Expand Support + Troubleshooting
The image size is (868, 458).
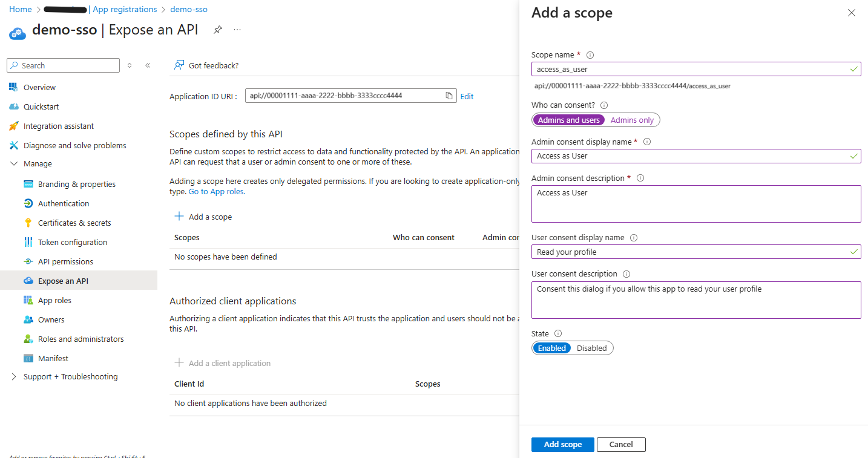[13, 376]
